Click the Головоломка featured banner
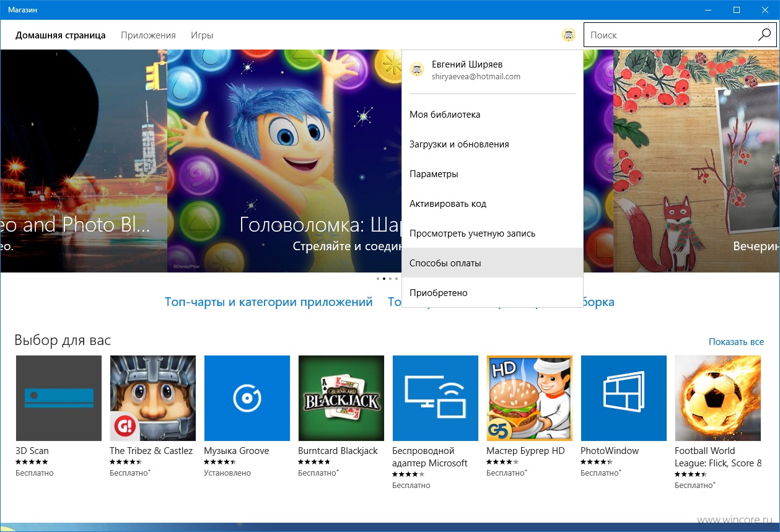The image size is (780, 532). [284, 161]
